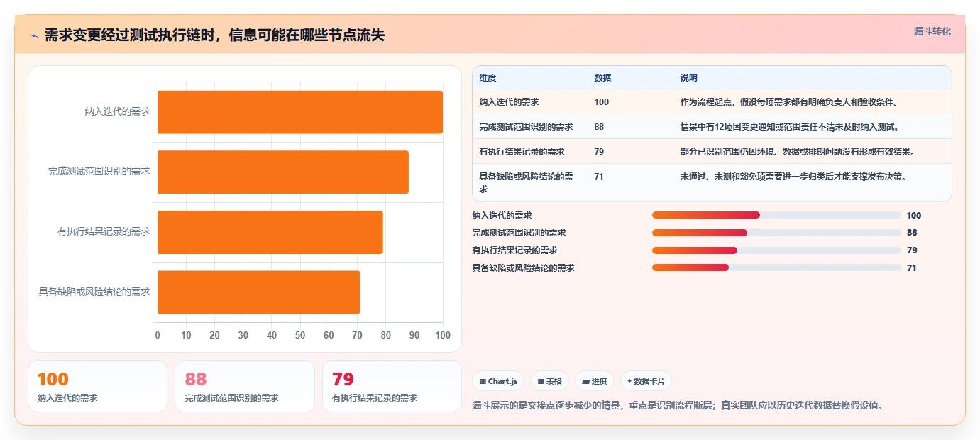The width and height of the screenshot is (980, 440).
Task: Click the x-axis tick 0
Action: point(158,335)
